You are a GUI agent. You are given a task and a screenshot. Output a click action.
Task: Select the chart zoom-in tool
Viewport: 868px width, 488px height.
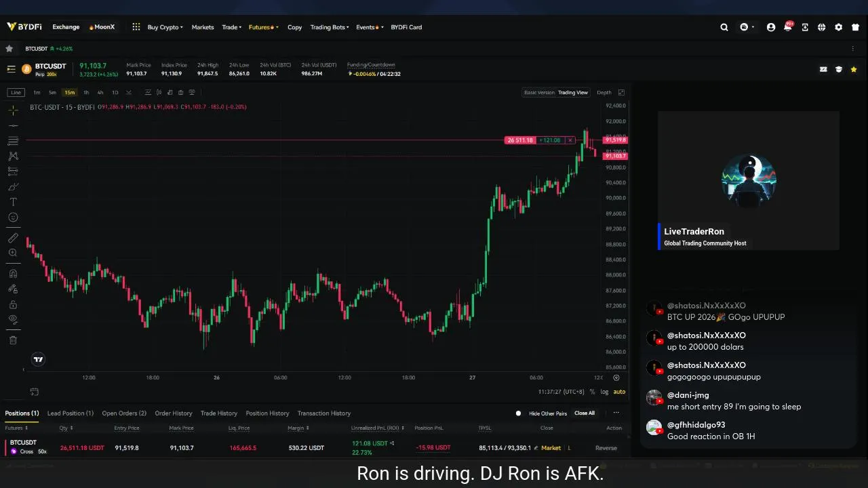click(13, 253)
